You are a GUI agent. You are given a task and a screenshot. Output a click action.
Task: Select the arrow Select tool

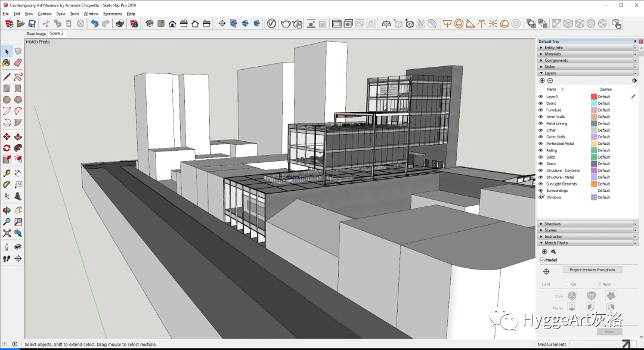(7, 51)
